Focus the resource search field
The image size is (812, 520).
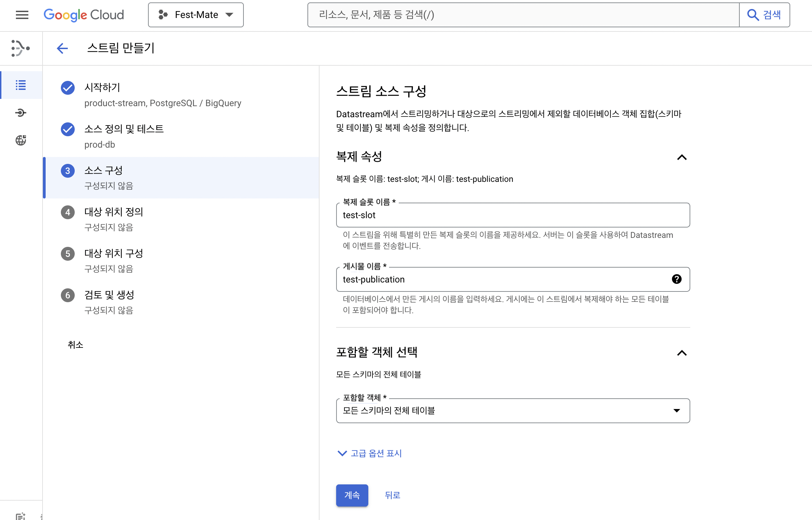pyautogui.click(x=523, y=15)
